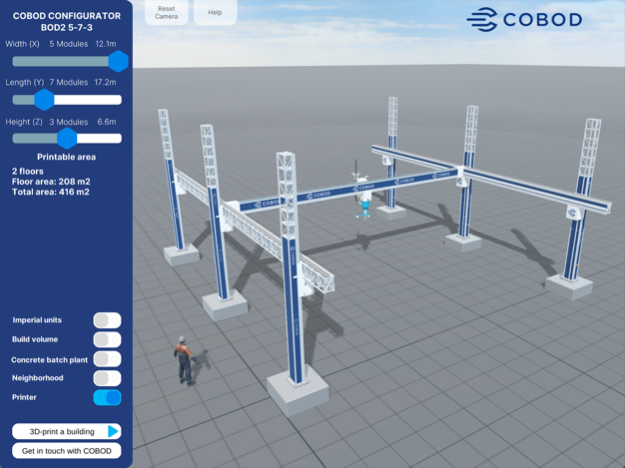
Task: Turn on the Build volume toggle
Action: [x=107, y=339]
